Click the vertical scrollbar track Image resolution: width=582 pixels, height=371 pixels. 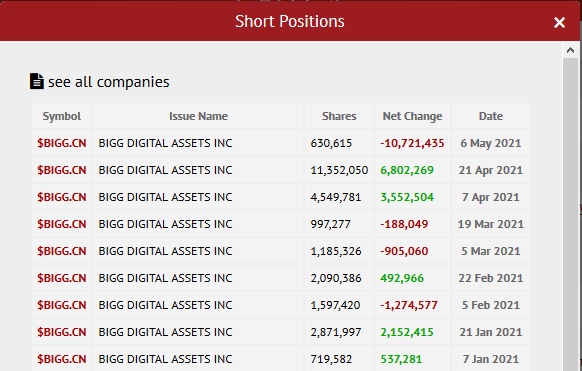tap(570, 214)
